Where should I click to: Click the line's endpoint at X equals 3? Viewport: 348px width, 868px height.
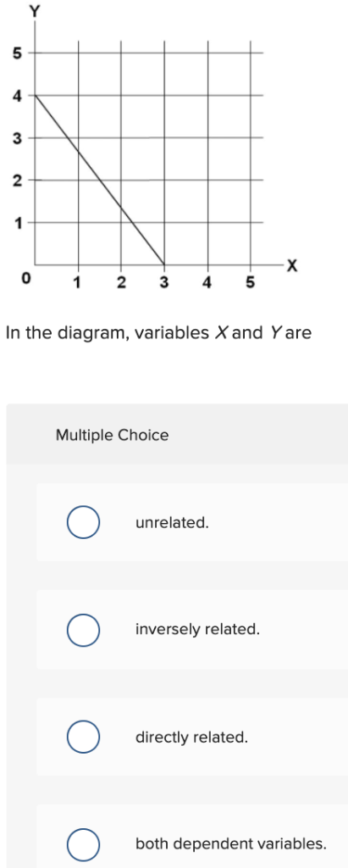pyautogui.click(x=164, y=264)
